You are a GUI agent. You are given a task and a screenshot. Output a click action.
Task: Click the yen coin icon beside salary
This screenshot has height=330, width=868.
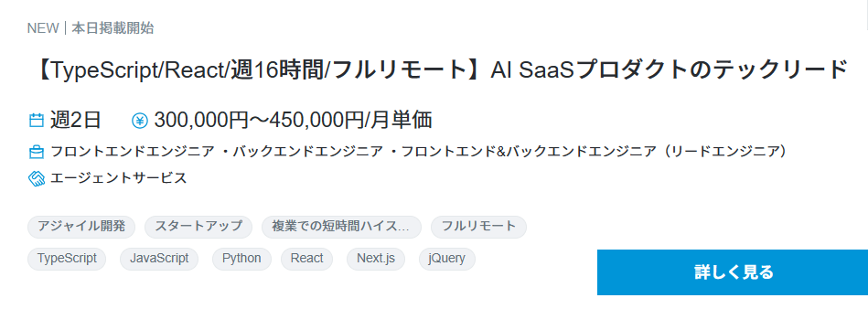140,120
